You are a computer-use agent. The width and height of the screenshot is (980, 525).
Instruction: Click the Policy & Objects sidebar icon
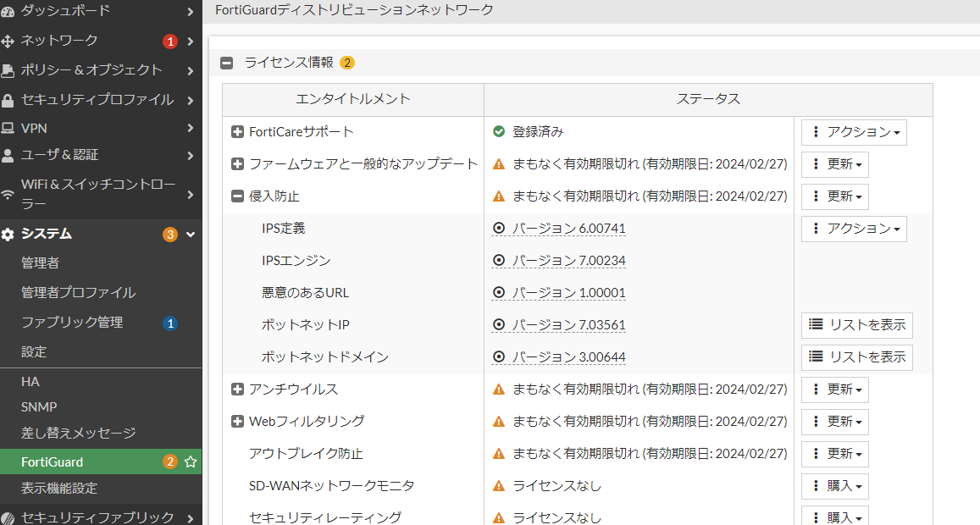[8, 70]
